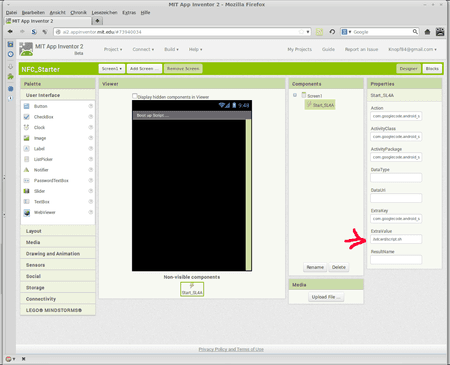450x365 pixels.
Task: Click the WebViewer palette icon
Action: (x=27, y=212)
